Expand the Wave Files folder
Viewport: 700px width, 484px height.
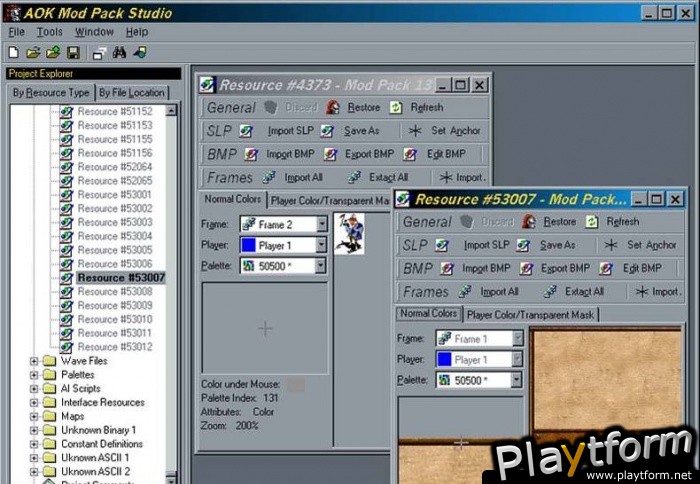[x=34, y=361]
